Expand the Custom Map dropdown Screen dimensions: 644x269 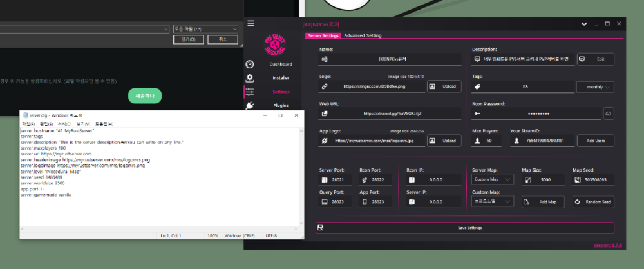click(493, 202)
